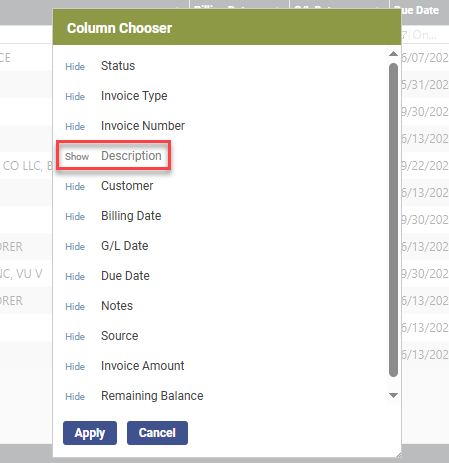Click the Apply button
The width and height of the screenshot is (449, 463).
[90, 433]
